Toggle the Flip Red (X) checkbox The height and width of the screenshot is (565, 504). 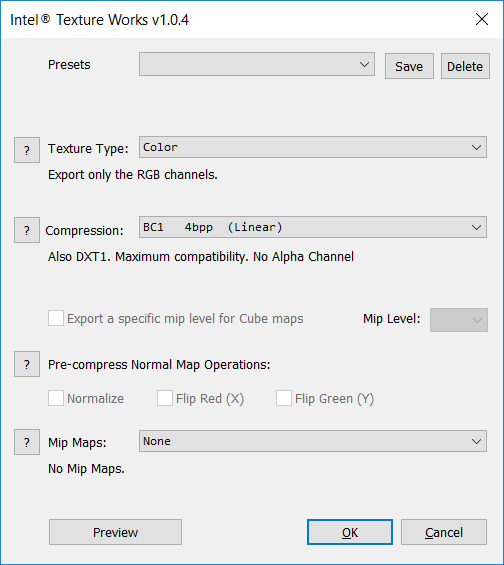pyautogui.click(x=165, y=398)
